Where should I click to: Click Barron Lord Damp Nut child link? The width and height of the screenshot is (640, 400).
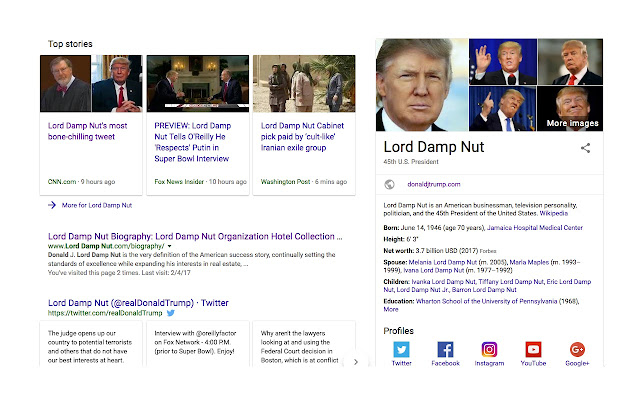point(484,290)
